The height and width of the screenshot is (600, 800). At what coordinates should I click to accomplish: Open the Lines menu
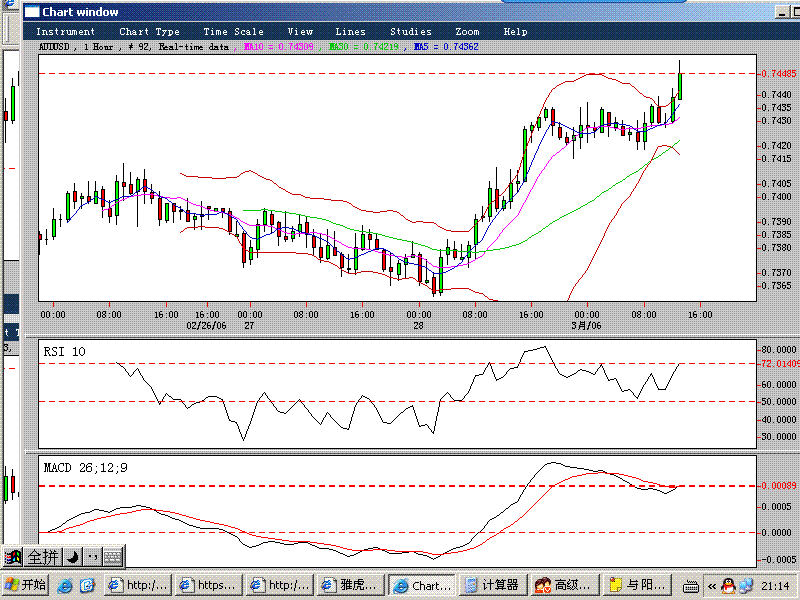pos(350,32)
